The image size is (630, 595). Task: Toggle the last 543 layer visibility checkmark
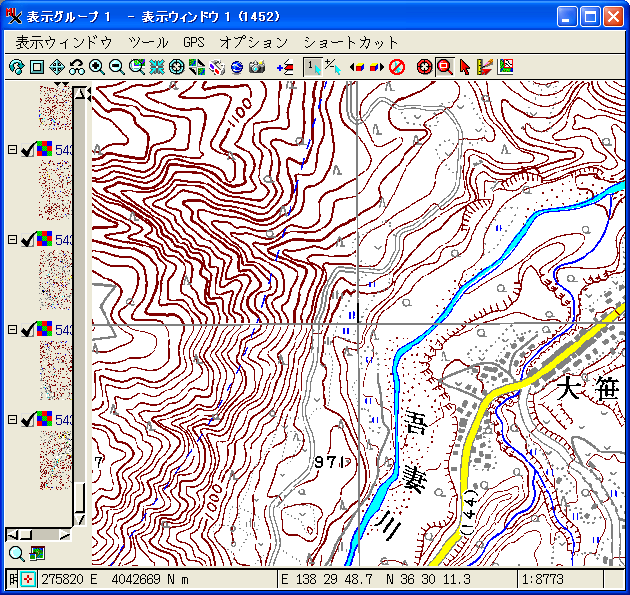(27, 420)
